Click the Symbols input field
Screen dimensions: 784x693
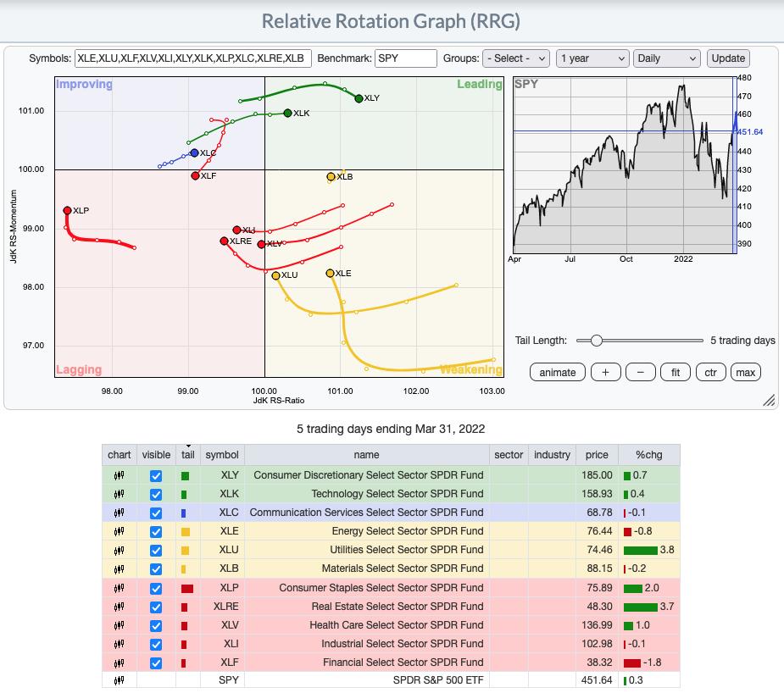click(193, 58)
